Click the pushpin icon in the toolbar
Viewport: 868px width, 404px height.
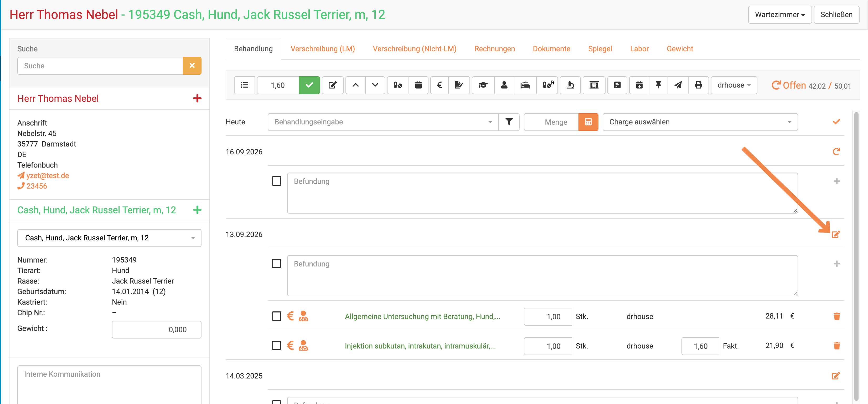click(658, 85)
